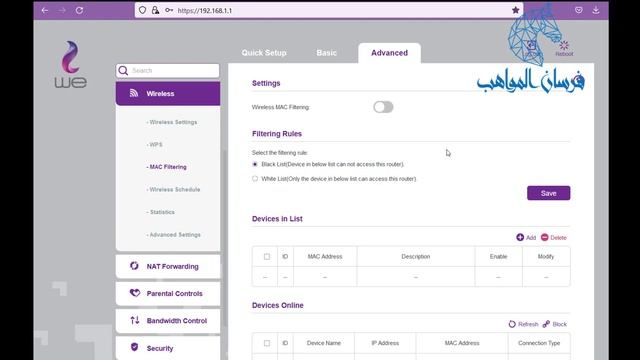Viewport: 640px width, 360px height.
Task: Click the Delete link text
Action: point(558,238)
